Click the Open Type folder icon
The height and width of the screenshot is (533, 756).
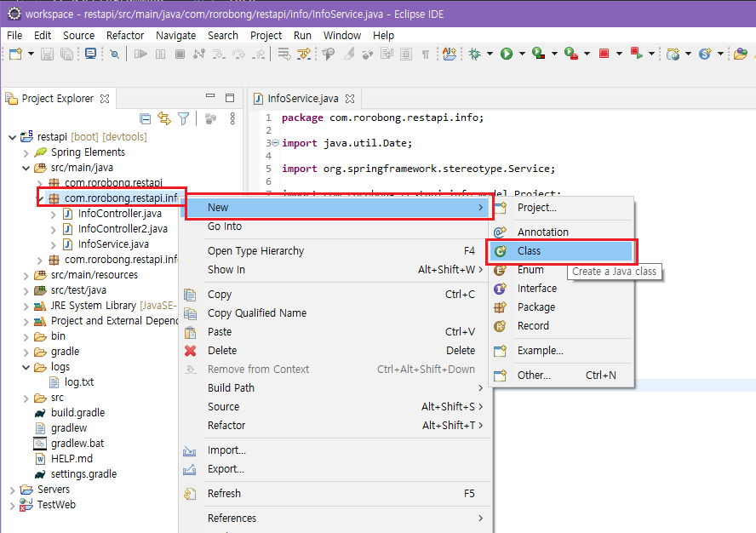tap(741, 54)
